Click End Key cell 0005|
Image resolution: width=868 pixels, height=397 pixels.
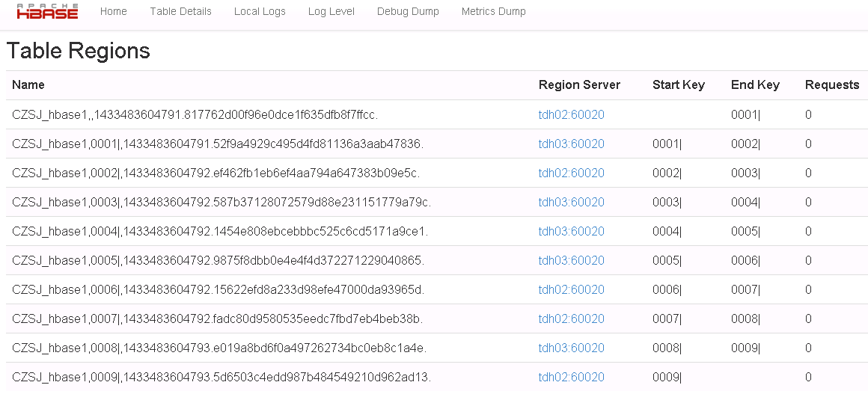pyautogui.click(x=746, y=232)
